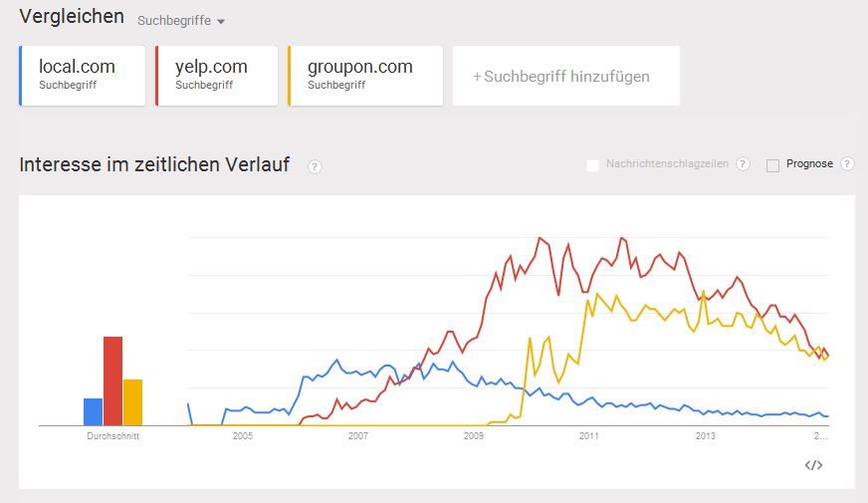
Task: Toggle the Nachrichtenschlagzeilen checkbox
Action: 593,165
